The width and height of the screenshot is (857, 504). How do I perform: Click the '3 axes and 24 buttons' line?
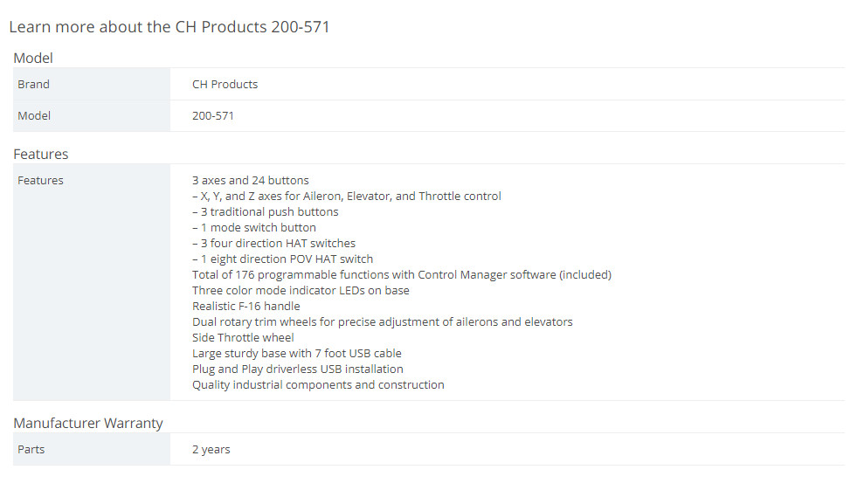(251, 181)
